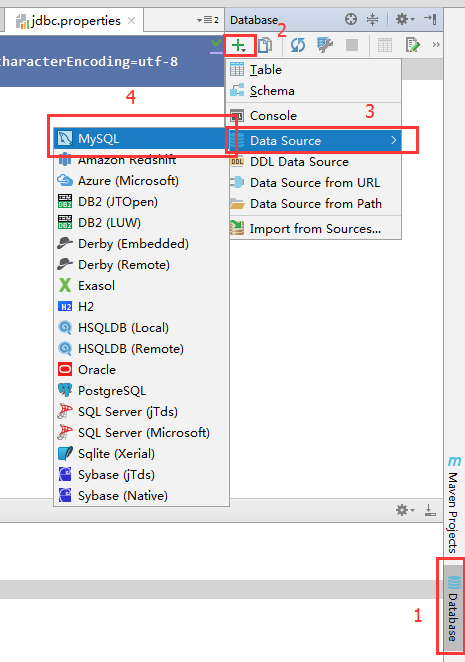Select Azure (Microsoft) data source
The width and height of the screenshot is (465, 662).
141,181
